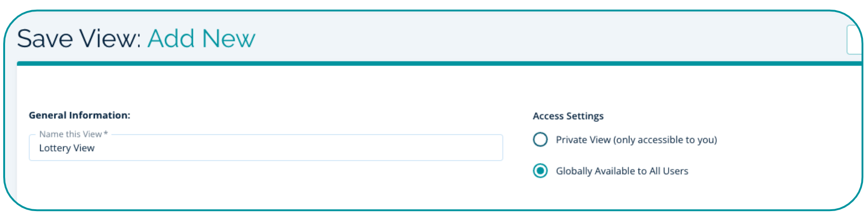868x224 pixels.
Task: Click the required asterisk beside Name this View
Action: pos(106,133)
